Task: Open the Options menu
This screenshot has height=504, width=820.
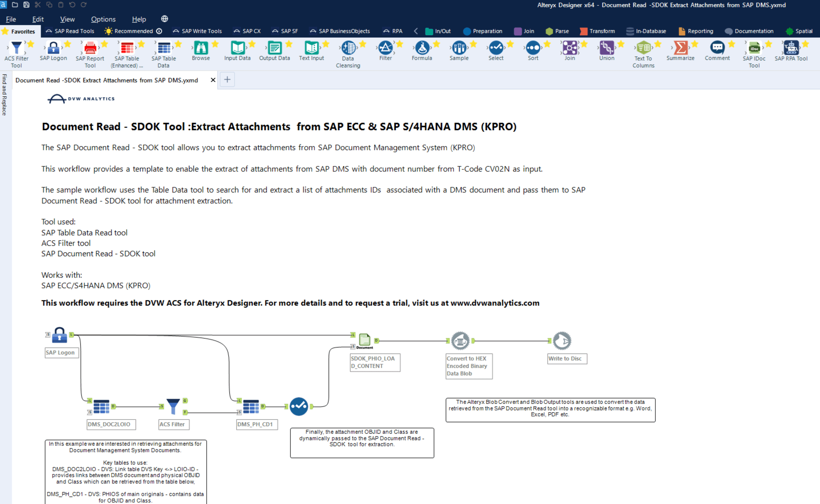Action: [x=103, y=19]
